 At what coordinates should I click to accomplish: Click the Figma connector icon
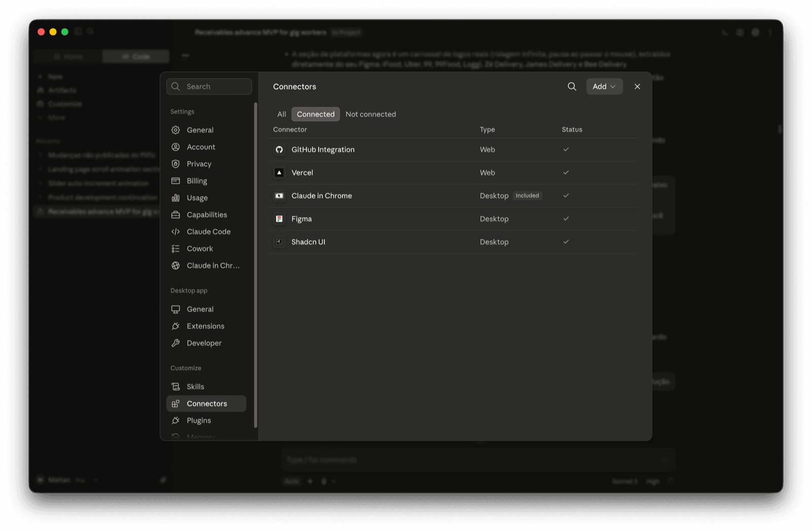[279, 219]
